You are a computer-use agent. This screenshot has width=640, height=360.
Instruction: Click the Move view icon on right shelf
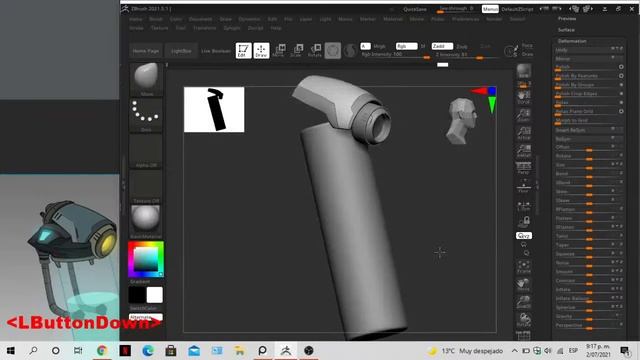[x=524, y=285]
